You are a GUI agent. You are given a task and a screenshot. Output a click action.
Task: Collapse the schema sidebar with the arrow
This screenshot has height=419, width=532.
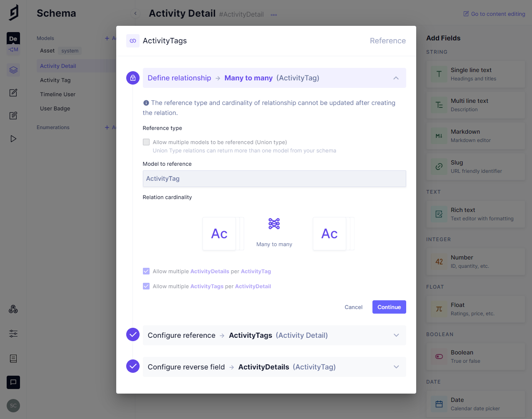click(135, 14)
